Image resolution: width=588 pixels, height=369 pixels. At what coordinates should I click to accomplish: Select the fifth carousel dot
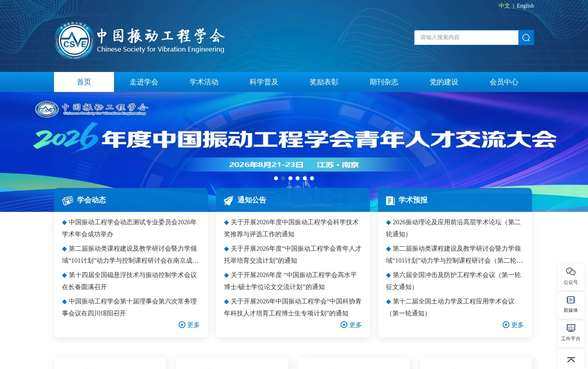pos(305,178)
